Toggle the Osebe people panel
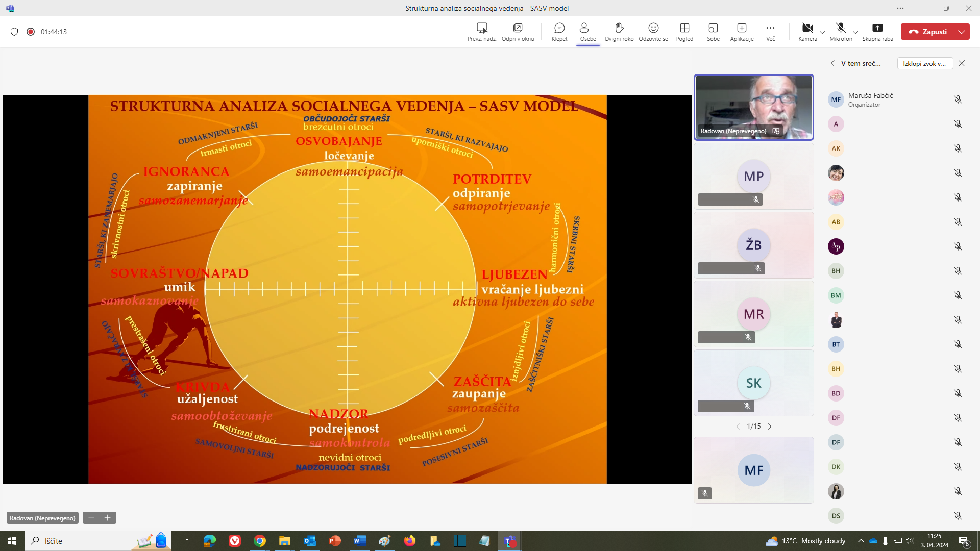 (x=587, y=31)
